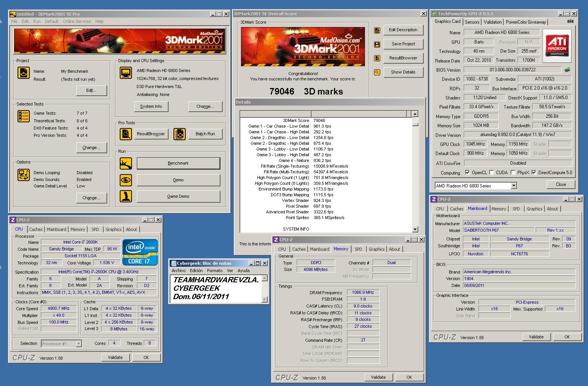Viewport: 588px width, 386px height.
Task: Click the Edit... button in Project section
Action: (92, 90)
